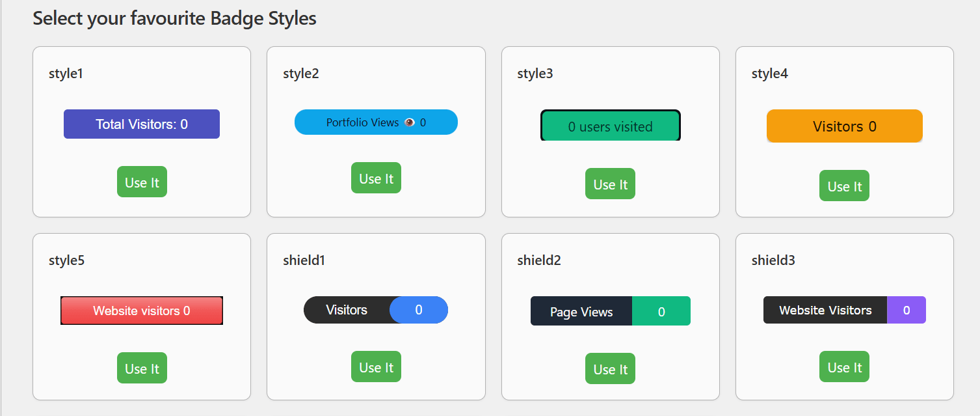980x416 pixels.
Task: Click the eye icon in Portfolio Views badge
Action: click(410, 122)
